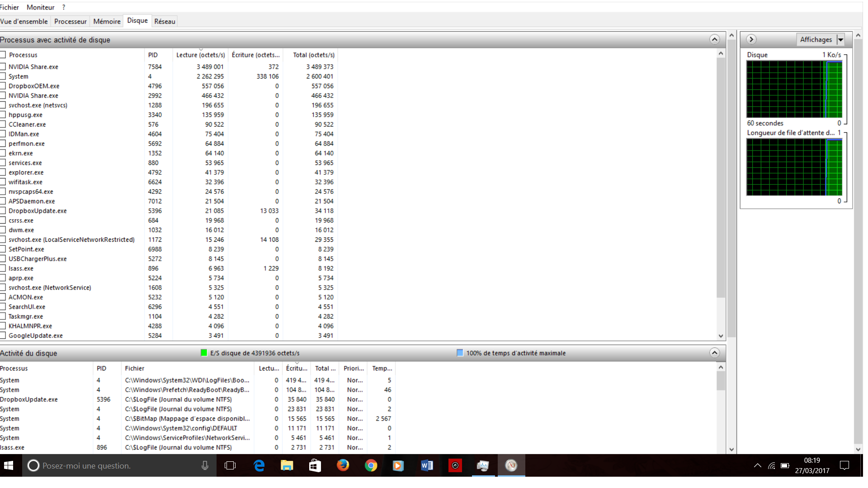Image resolution: width=868 pixels, height=488 pixels.
Task: Launch Microsoft Edge from the taskbar
Action: (259, 465)
